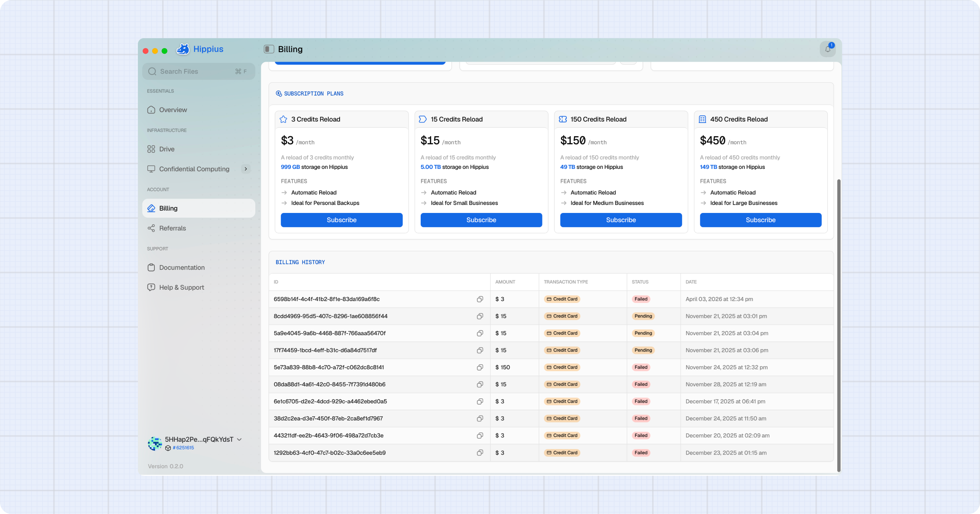Toggle the sidebar collapse icon beside Billing
This screenshot has height=514, width=980.
tap(269, 49)
